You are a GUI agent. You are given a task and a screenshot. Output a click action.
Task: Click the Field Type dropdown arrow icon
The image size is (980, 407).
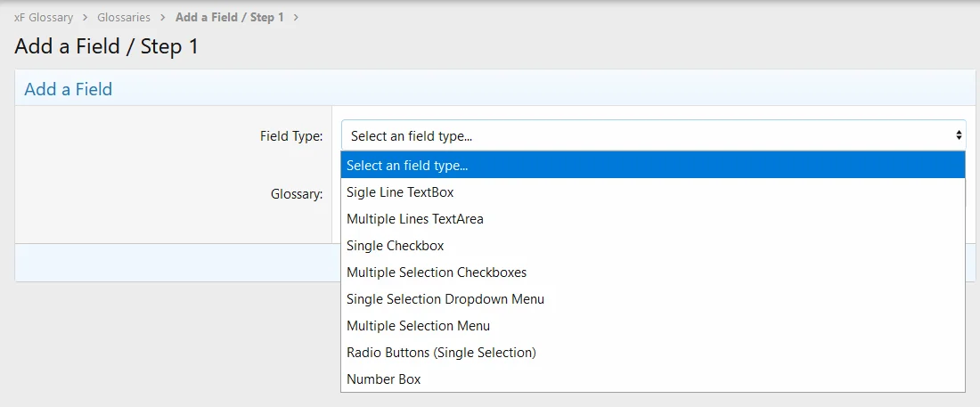(959, 136)
